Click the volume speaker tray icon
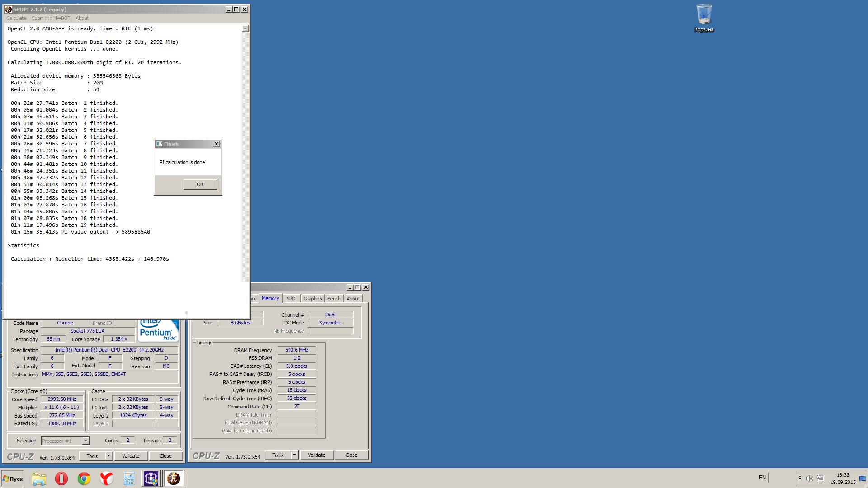Image resolution: width=868 pixels, height=488 pixels. pyautogui.click(x=809, y=478)
